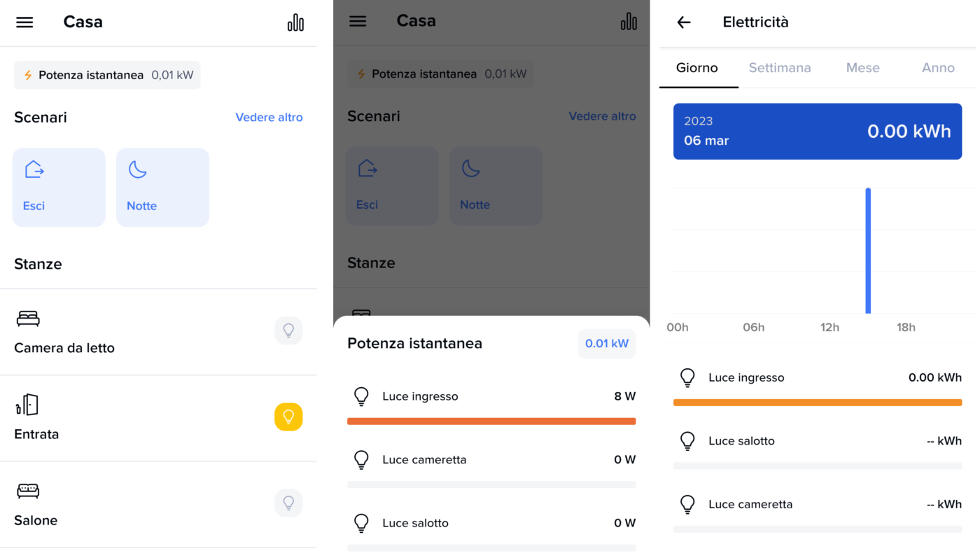Click the blue consumption bar in chart
The image size is (980, 558).
(868, 251)
